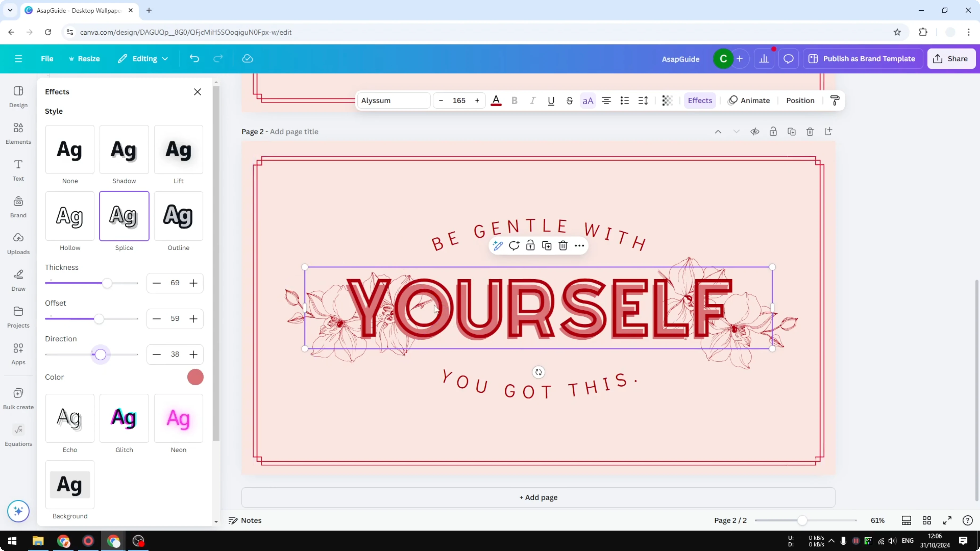
Task: Open the red text effect color swatch
Action: (195, 377)
